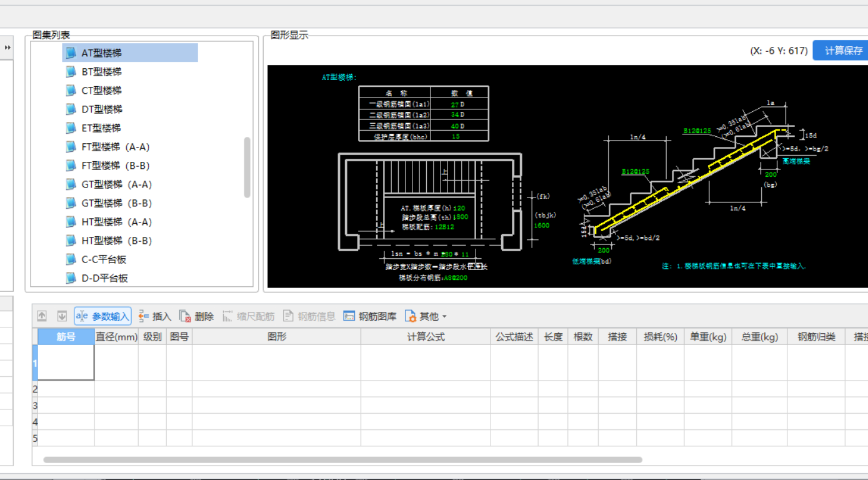Click the 踏步段总高(th) value 1800

(460, 217)
